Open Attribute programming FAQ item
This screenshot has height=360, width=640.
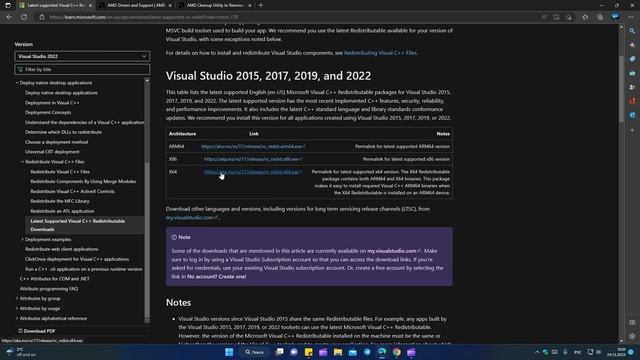[x=49, y=289]
